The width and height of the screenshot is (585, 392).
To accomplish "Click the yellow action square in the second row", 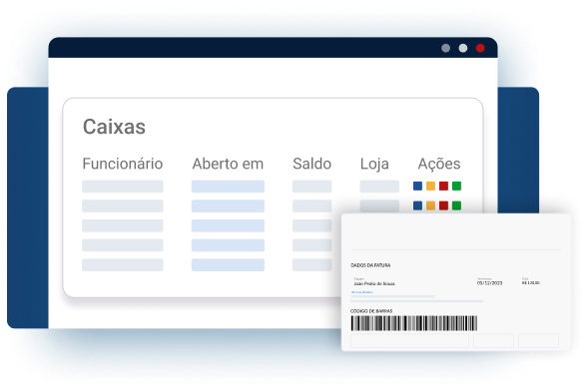I will (430, 205).
